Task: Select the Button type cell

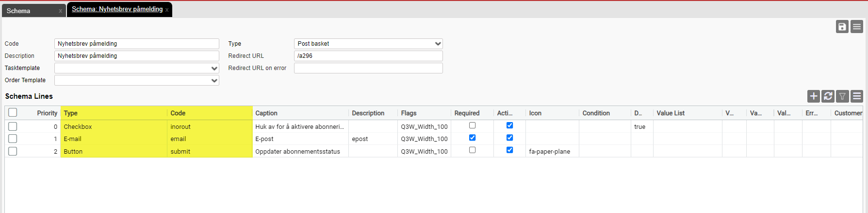Action: tap(114, 151)
